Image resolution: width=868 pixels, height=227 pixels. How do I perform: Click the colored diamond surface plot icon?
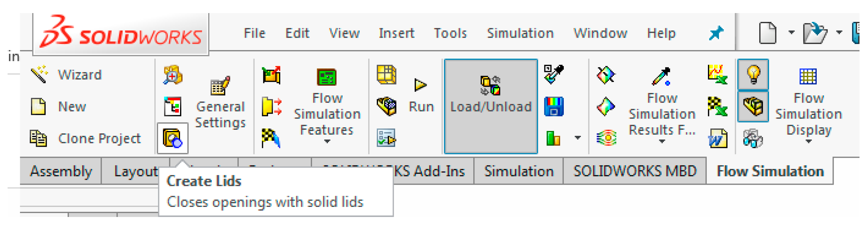pos(606,107)
